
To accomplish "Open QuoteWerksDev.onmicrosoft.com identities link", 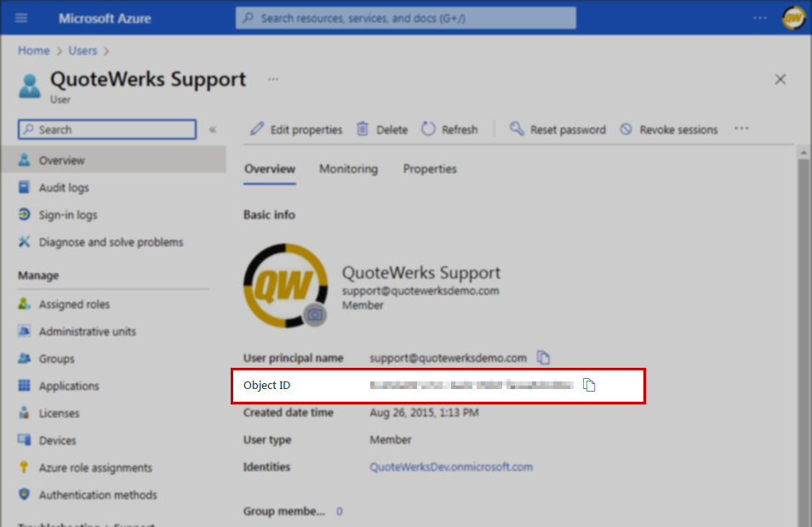I will [x=451, y=467].
